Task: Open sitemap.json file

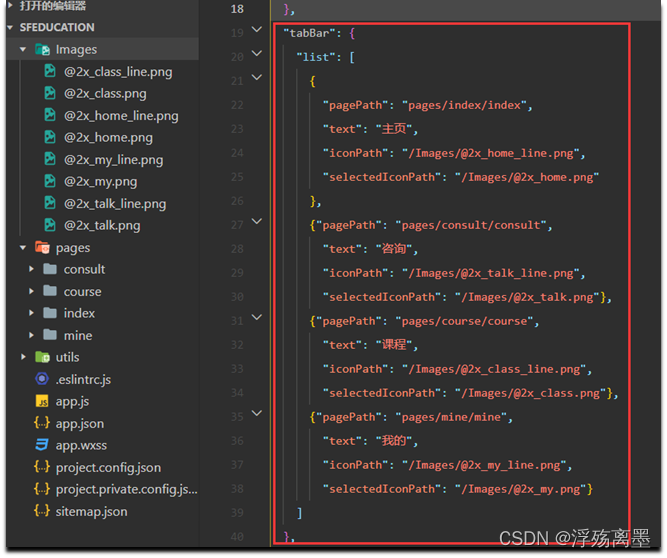Action: coord(91,512)
